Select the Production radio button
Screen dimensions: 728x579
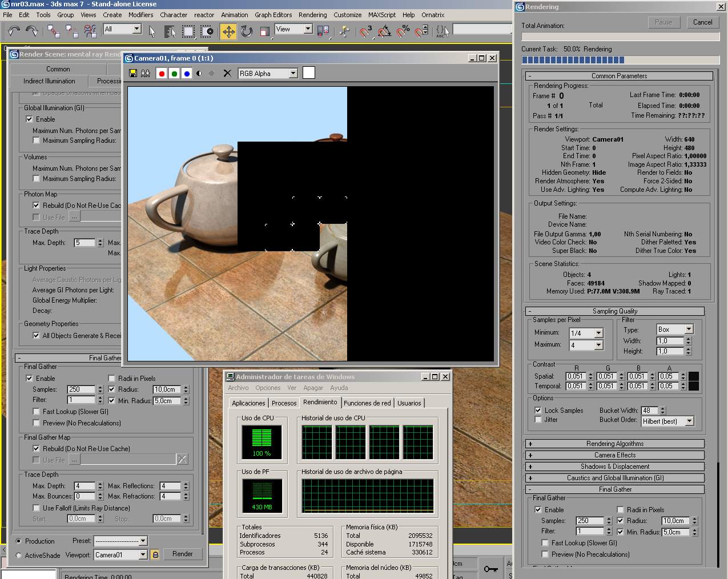[18, 541]
